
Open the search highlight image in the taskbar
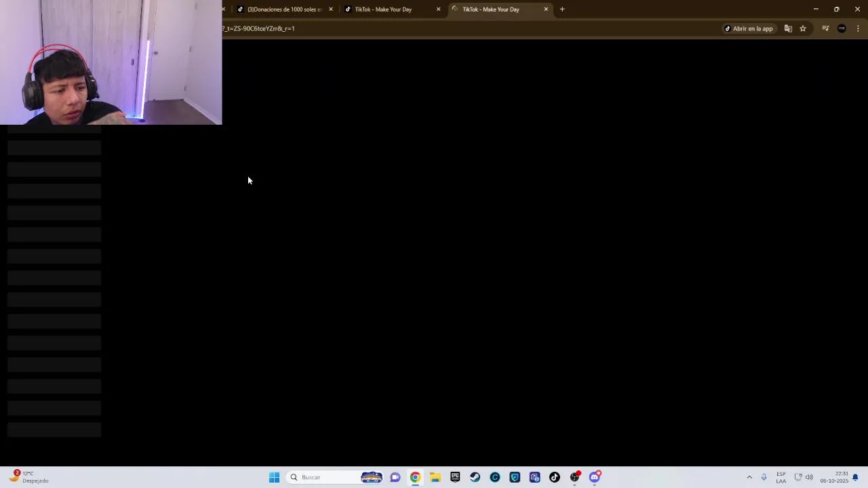coord(371,477)
